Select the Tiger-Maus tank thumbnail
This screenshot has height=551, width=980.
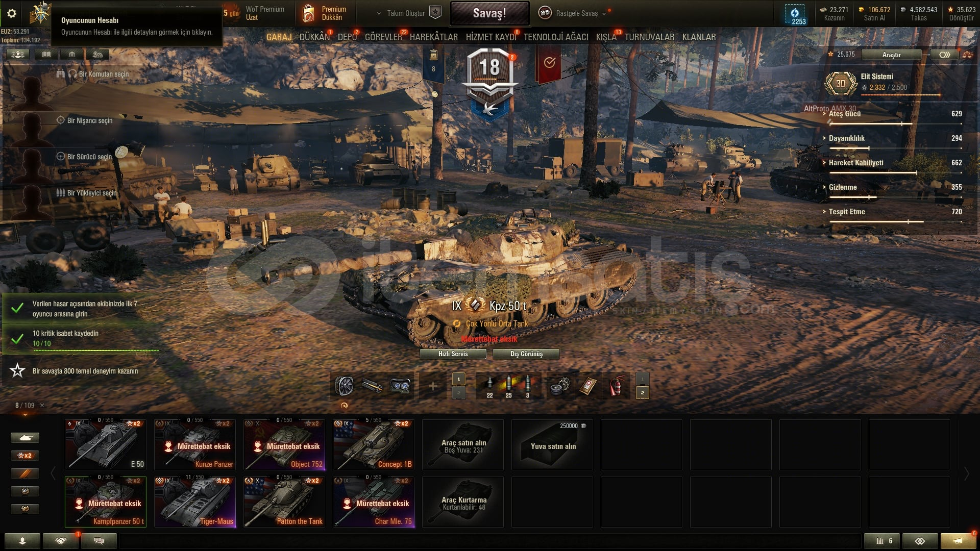[195, 502]
